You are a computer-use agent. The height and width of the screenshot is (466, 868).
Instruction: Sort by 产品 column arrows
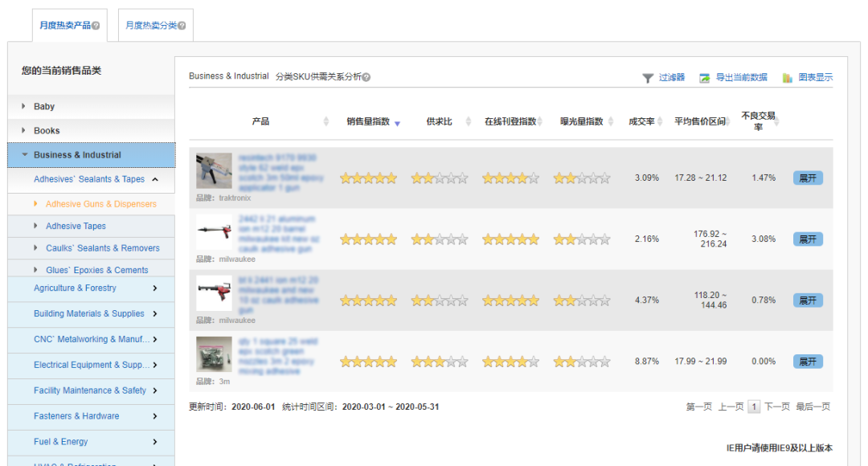pyautogui.click(x=326, y=121)
